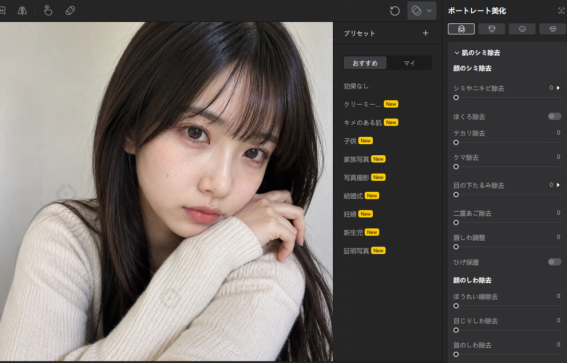
Task: Apply the 子供 preset
Action: 358,141
